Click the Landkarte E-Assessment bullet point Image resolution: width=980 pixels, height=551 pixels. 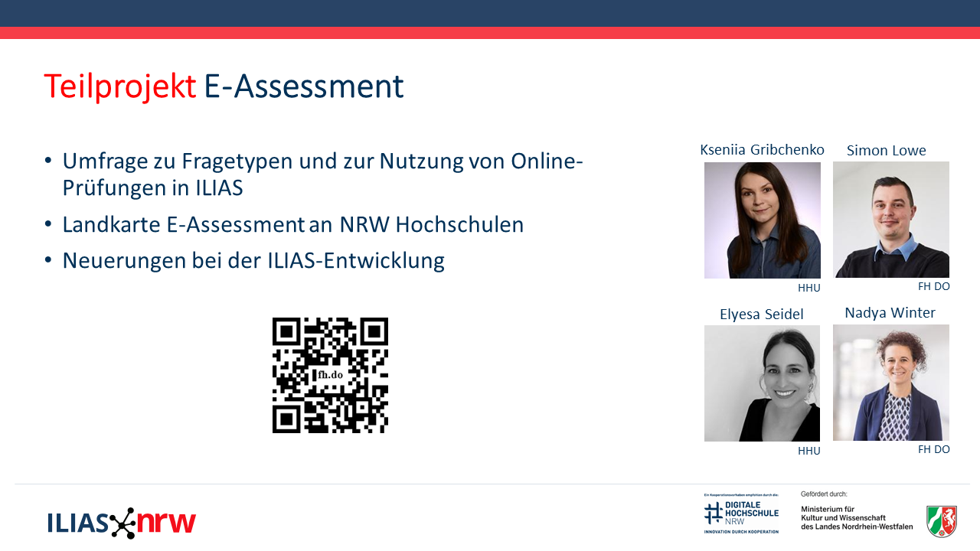(292, 224)
